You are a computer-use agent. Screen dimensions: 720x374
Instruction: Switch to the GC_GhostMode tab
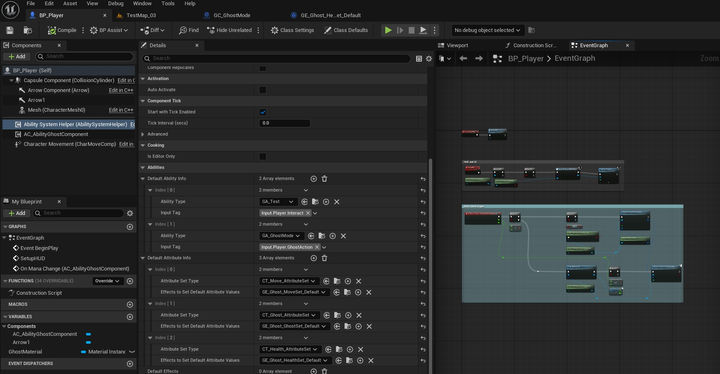pyautogui.click(x=232, y=15)
